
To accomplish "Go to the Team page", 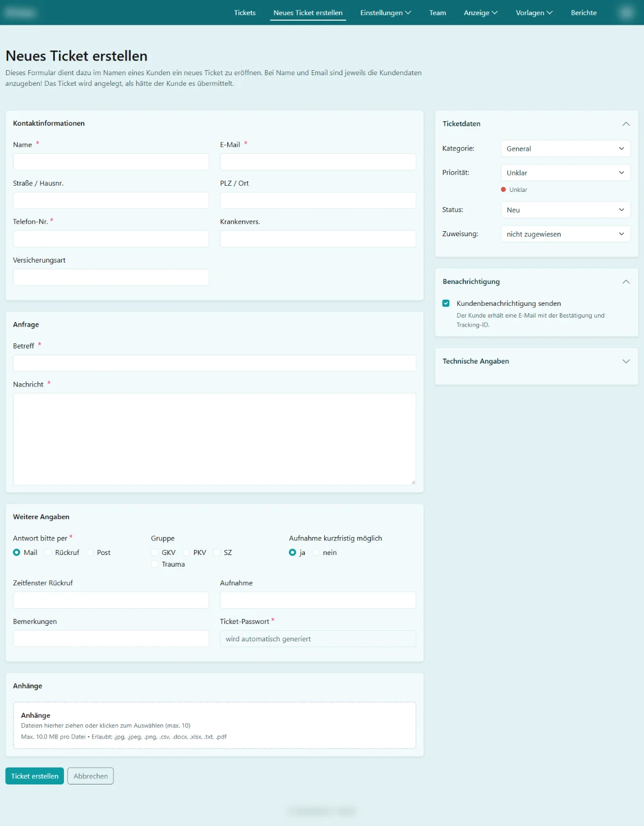I will click(x=438, y=12).
